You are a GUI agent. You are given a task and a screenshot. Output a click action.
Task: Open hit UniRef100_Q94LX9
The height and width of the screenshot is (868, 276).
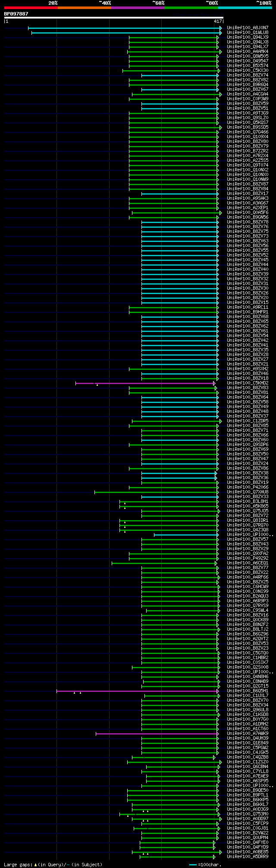tap(248, 37)
